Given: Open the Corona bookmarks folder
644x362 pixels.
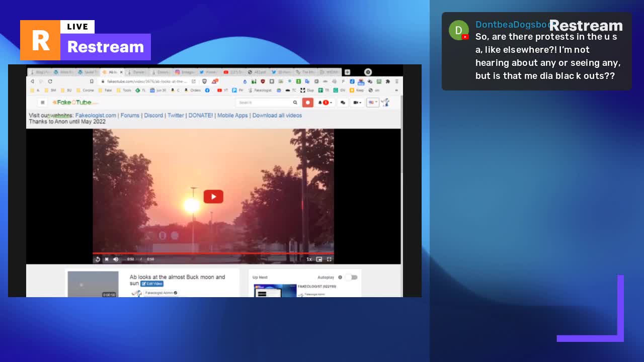Looking at the screenshot, I should tap(85, 90).
